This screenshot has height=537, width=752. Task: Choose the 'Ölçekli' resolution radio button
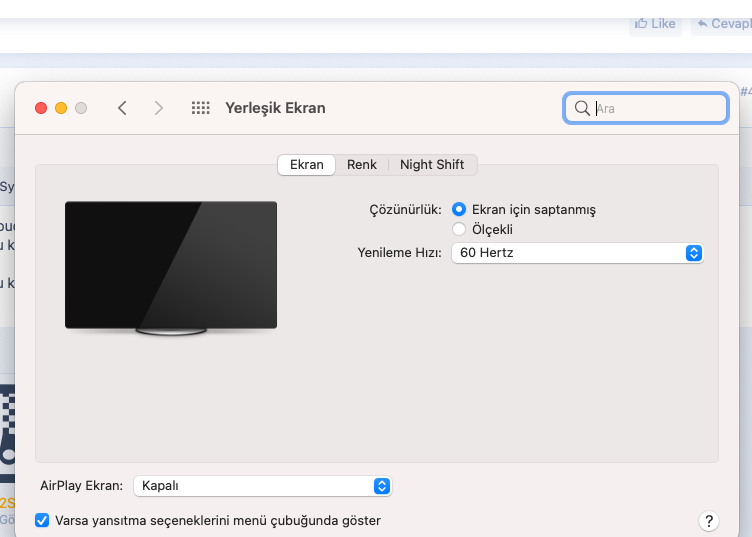tap(459, 229)
